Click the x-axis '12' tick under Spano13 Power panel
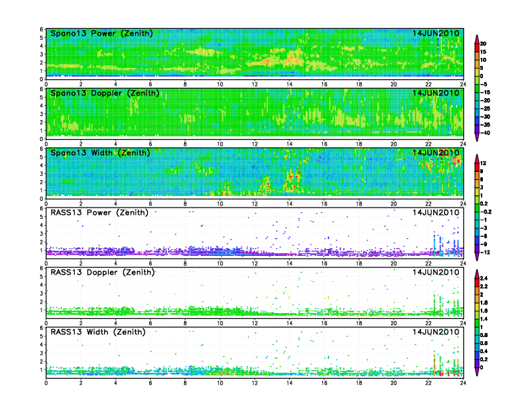Screen dimensions: 532x411 pyautogui.click(x=255, y=85)
